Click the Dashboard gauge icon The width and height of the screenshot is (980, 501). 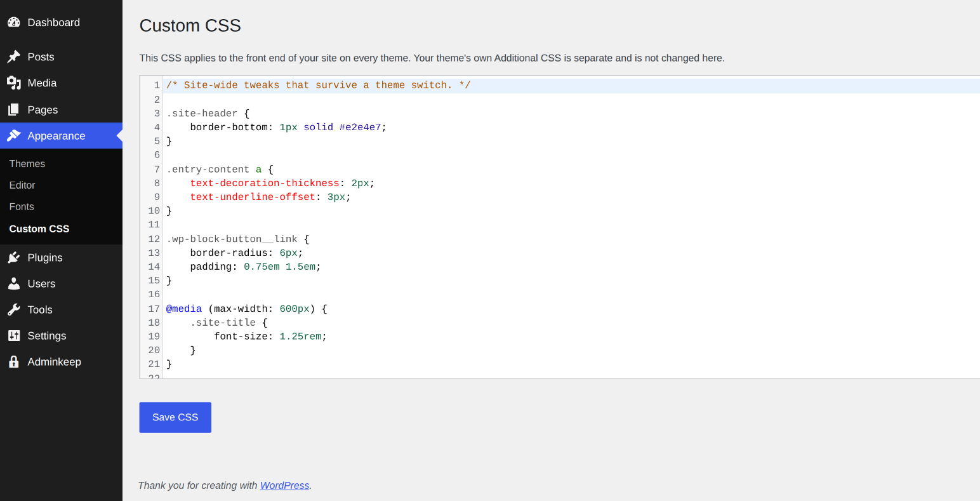tap(14, 22)
